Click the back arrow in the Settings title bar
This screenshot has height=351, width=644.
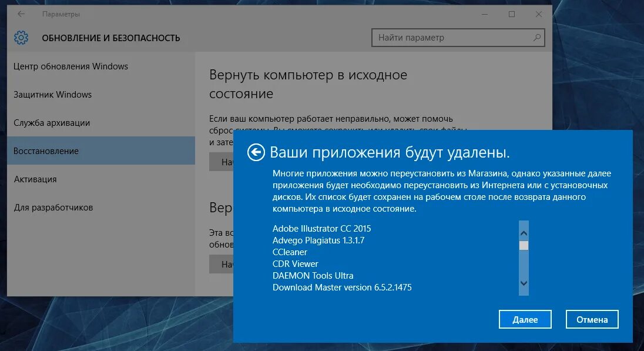(21, 14)
